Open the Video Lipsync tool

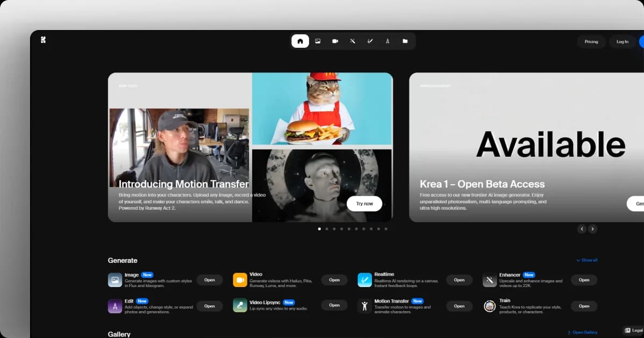coord(334,306)
